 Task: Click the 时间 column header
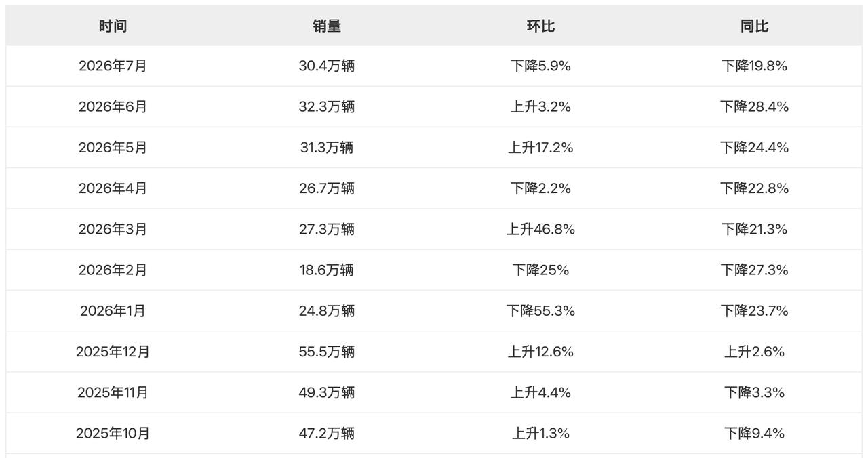[113, 26]
